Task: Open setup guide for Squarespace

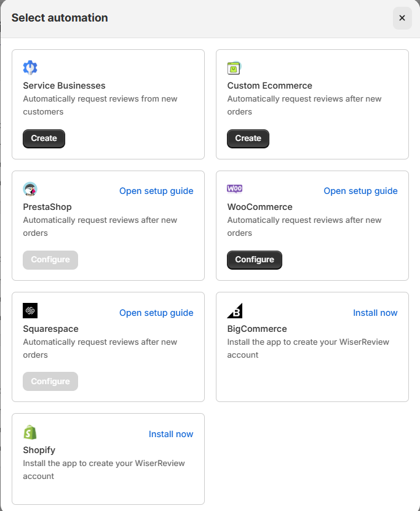Action: 156,313
